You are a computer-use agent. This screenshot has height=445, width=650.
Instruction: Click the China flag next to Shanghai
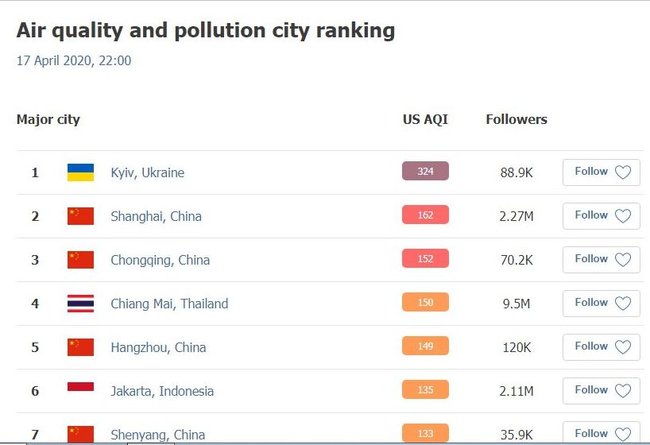[81, 216]
